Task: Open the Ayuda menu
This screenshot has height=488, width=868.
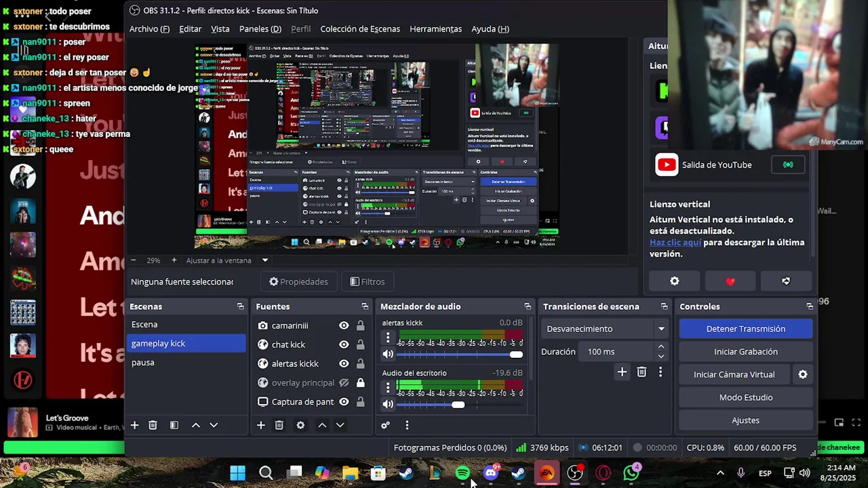Action: pyautogui.click(x=490, y=28)
